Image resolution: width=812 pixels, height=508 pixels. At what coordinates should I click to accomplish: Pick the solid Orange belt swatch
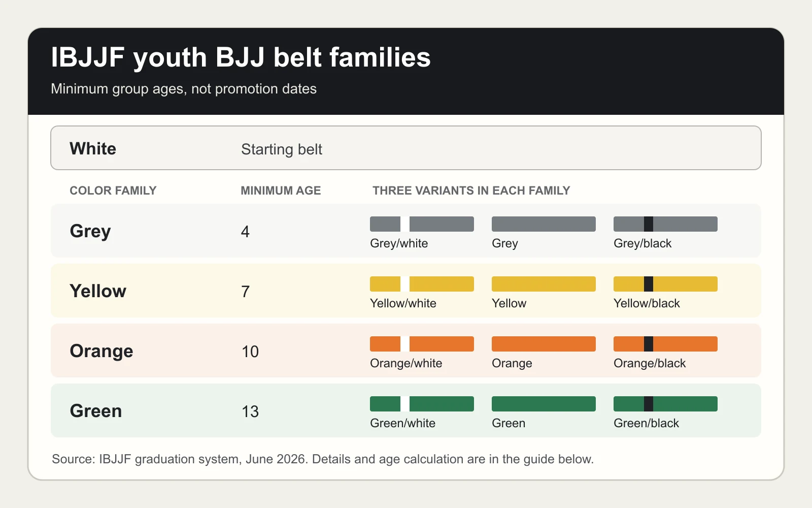[x=544, y=344]
